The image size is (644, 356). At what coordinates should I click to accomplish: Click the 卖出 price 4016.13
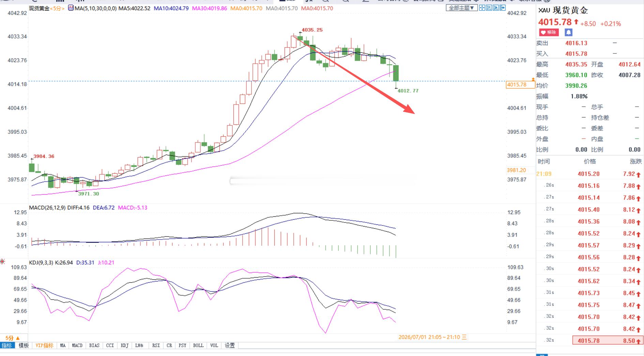(577, 43)
